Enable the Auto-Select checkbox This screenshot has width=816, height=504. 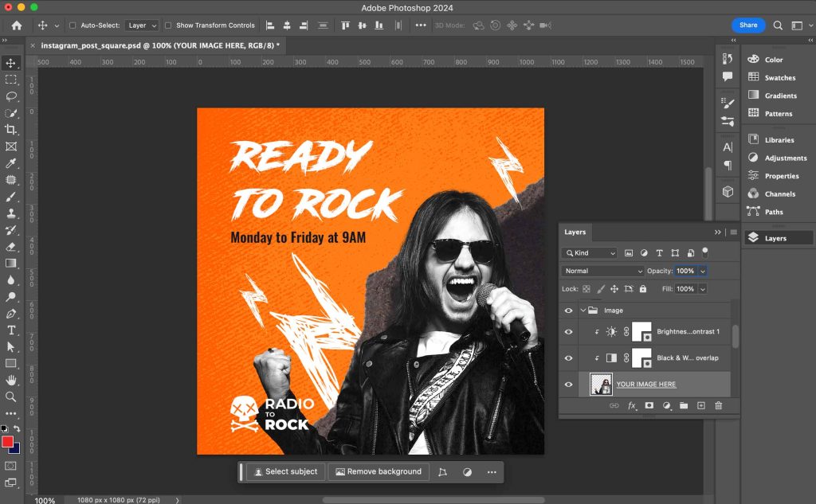pyautogui.click(x=73, y=25)
